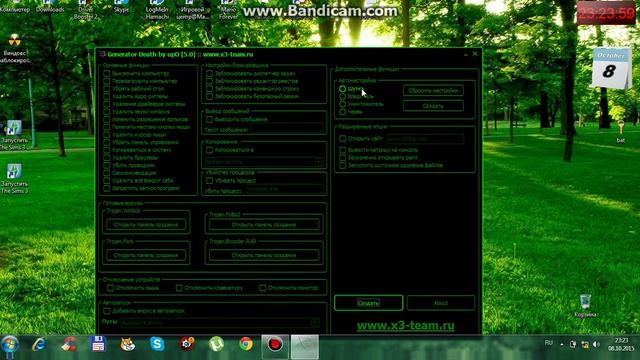
Task: Enable the Выводить сообщение checkbox
Action: pos(209,120)
